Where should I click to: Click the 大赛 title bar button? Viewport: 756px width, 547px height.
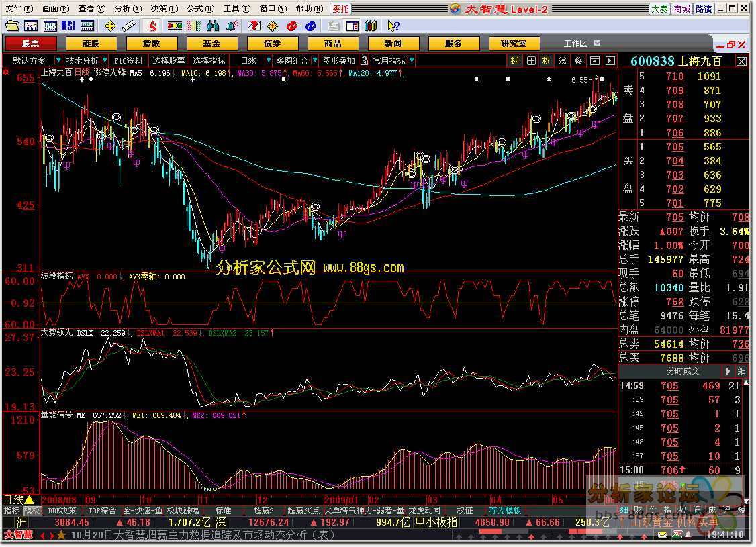tap(659, 9)
